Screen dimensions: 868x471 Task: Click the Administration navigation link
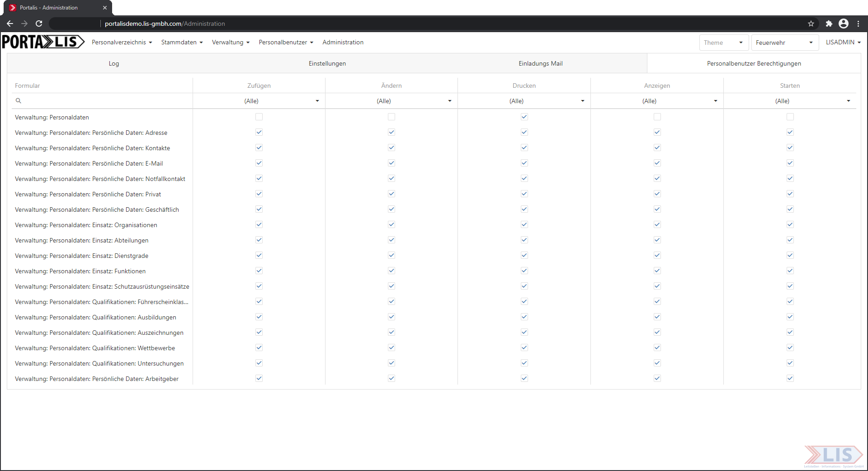[x=343, y=42]
